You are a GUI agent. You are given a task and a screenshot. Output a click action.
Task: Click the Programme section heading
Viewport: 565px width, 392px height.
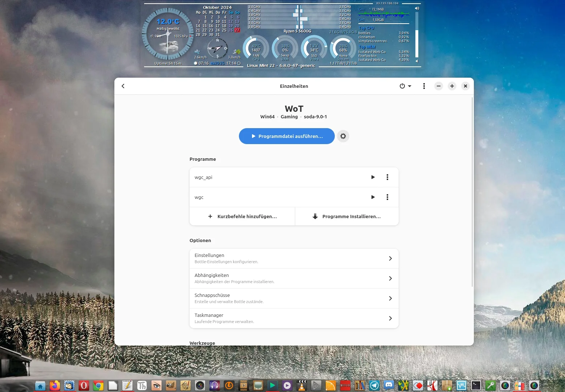pos(203,159)
